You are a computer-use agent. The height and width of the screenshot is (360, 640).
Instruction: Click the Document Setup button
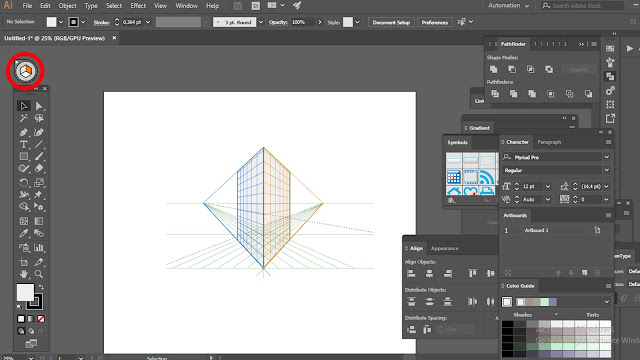(391, 22)
